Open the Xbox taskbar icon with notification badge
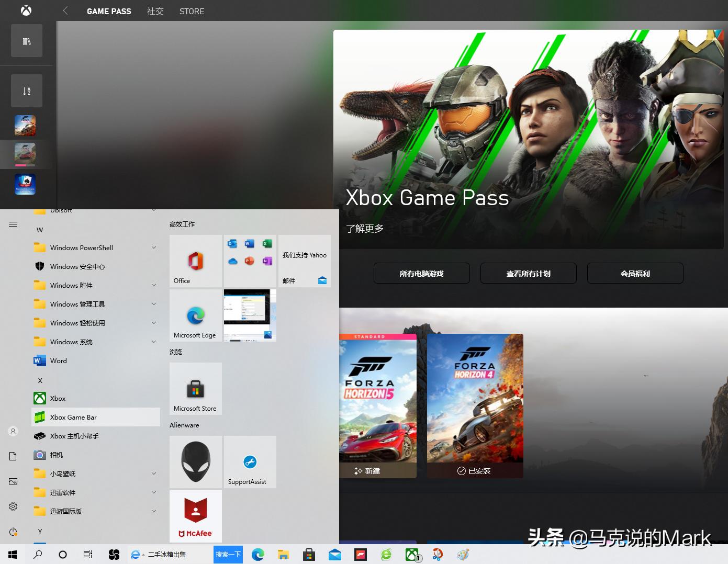Viewport: 728px width, 564px height. click(x=411, y=554)
